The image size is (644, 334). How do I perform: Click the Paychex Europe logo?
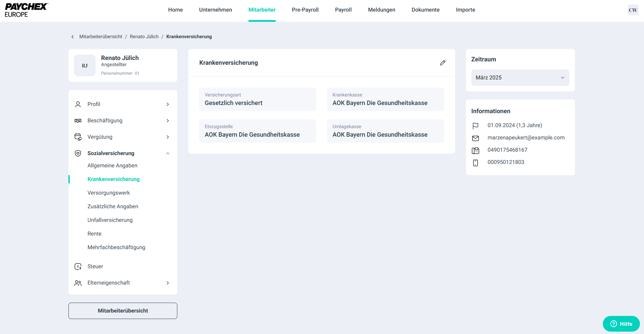(x=26, y=10)
